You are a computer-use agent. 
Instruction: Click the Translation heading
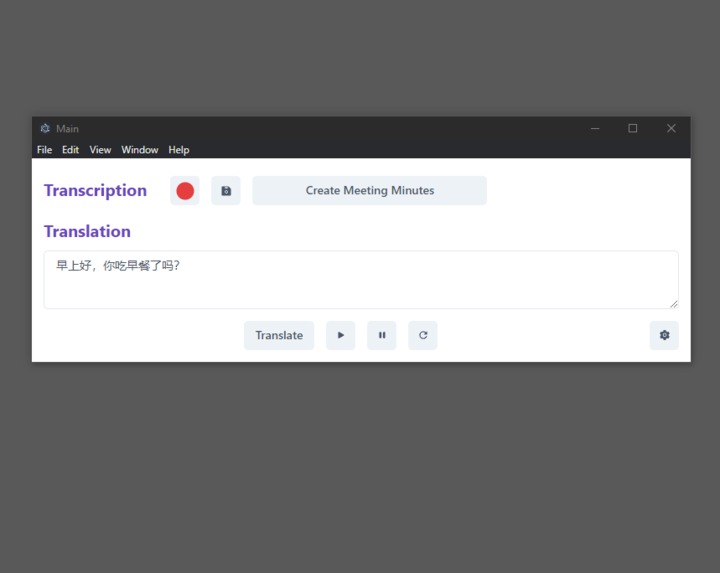[x=87, y=231]
